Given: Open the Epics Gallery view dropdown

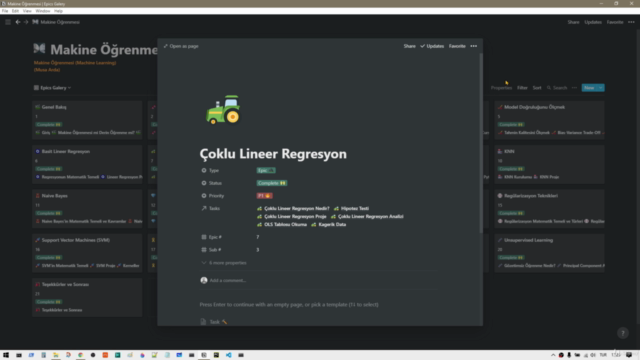Looking at the screenshot, I should click(x=53, y=88).
